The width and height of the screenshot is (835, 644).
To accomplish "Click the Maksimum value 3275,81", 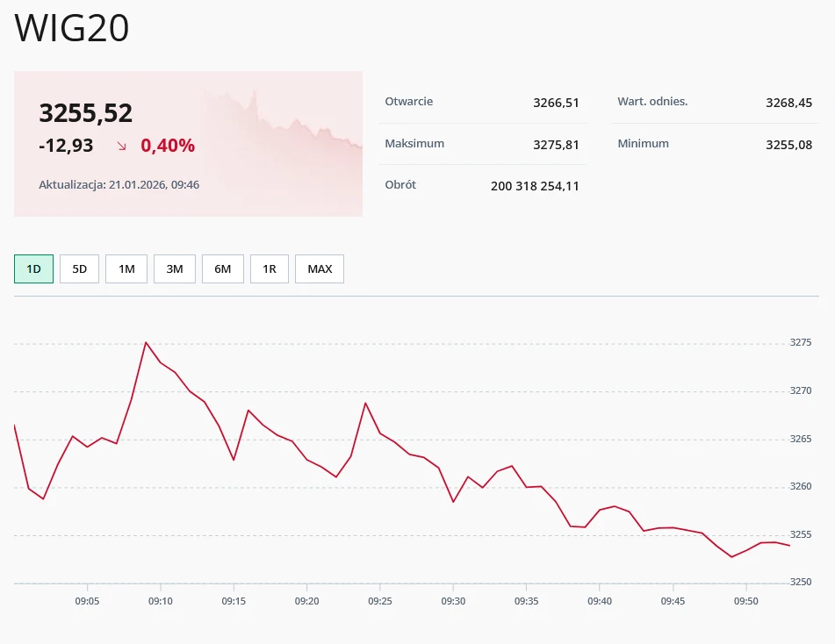I will (x=556, y=144).
